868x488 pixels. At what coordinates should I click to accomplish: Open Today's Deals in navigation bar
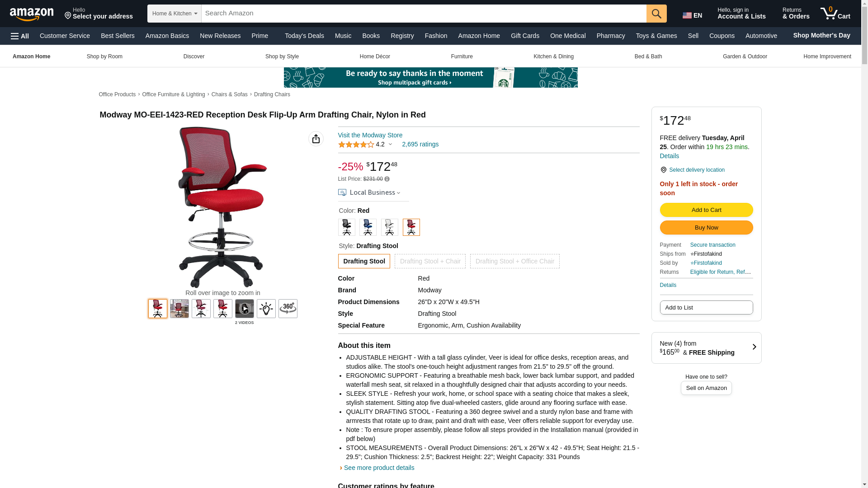304,36
